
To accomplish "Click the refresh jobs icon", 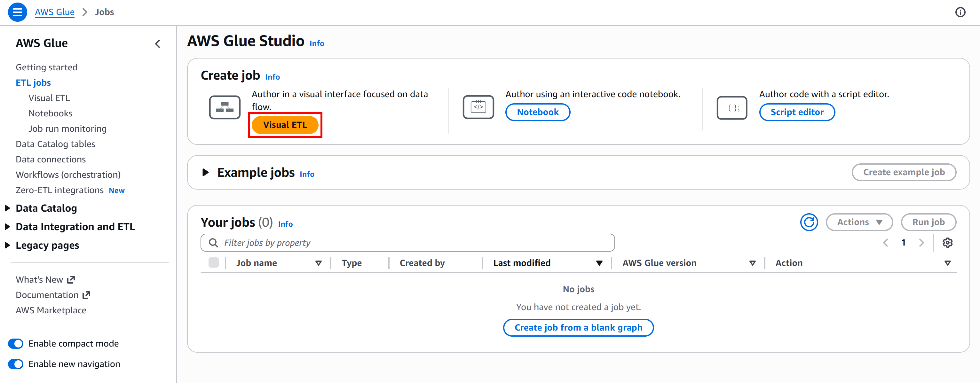I will coord(809,222).
